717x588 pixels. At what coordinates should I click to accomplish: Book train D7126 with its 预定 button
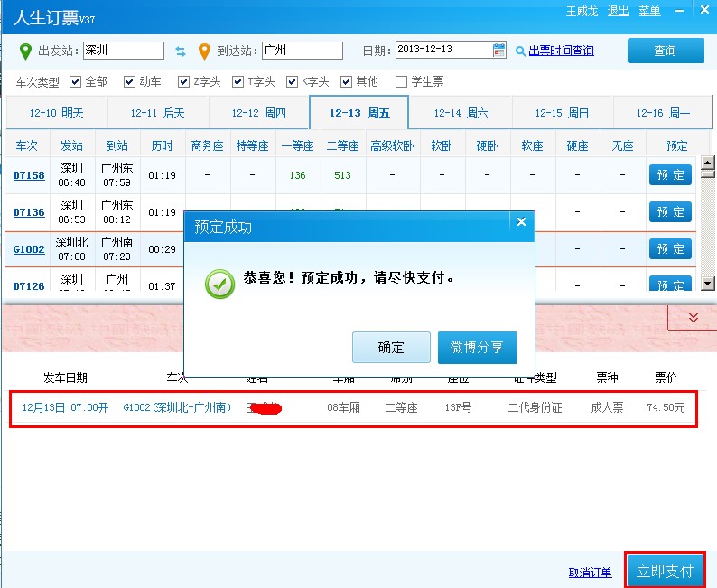pyautogui.click(x=670, y=284)
